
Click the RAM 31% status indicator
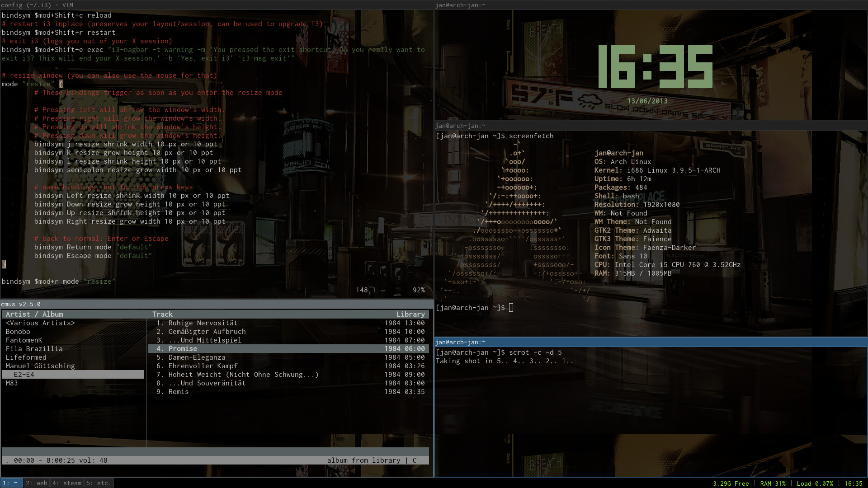pyautogui.click(x=773, y=483)
